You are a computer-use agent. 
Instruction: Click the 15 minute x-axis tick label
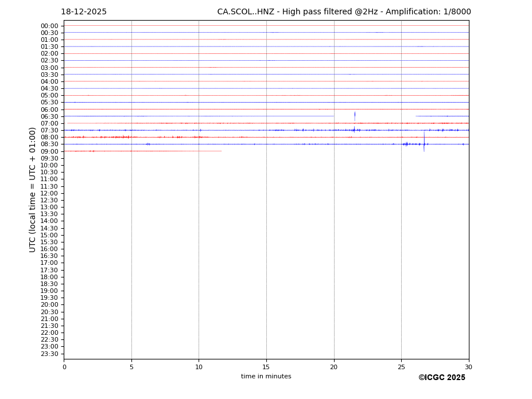(266, 367)
